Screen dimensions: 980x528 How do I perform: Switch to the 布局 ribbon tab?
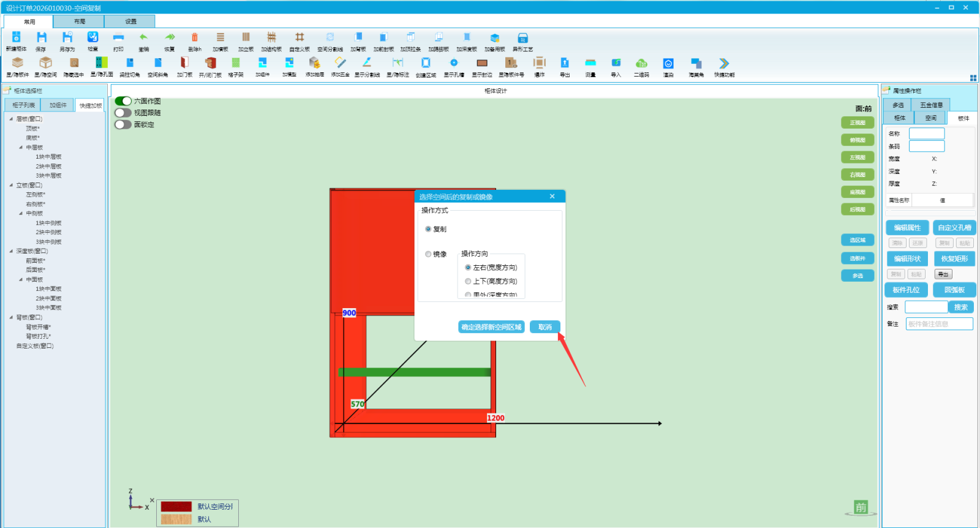click(x=80, y=21)
